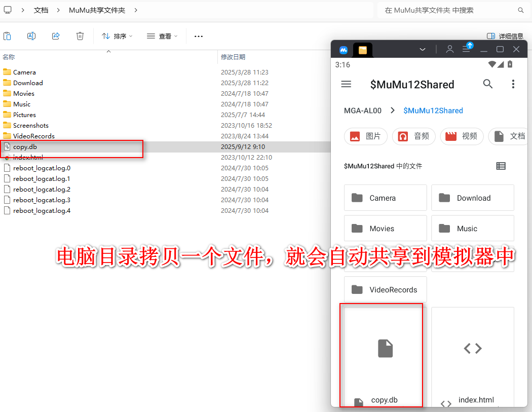Click the 文档 breadcrumb in address bar

coord(41,10)
